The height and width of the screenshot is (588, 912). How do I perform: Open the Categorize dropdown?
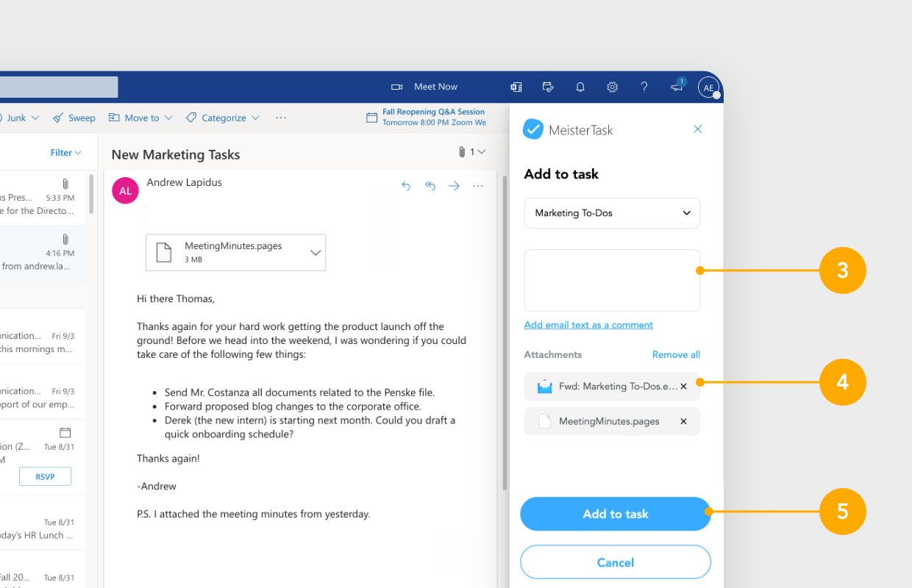(x=223, y=118)
